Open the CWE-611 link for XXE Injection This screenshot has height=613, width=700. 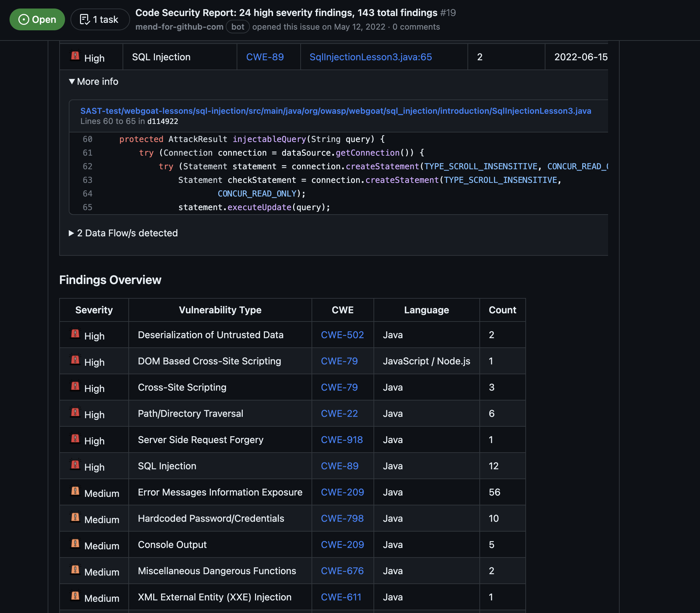click(x=341, y=597)
